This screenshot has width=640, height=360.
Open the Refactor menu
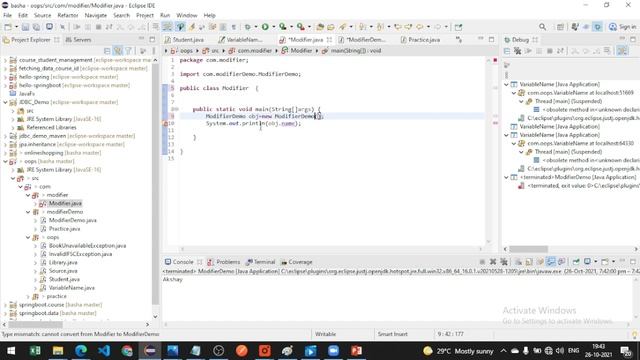pos(68,16)
